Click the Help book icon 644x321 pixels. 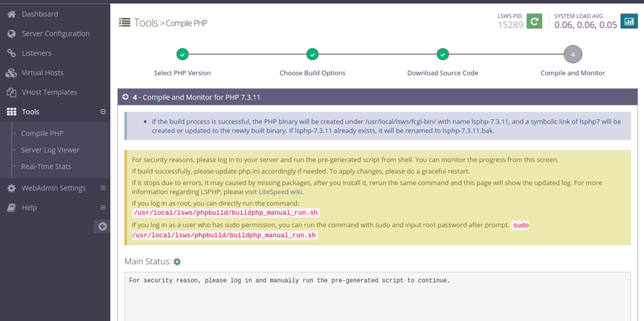12,208
